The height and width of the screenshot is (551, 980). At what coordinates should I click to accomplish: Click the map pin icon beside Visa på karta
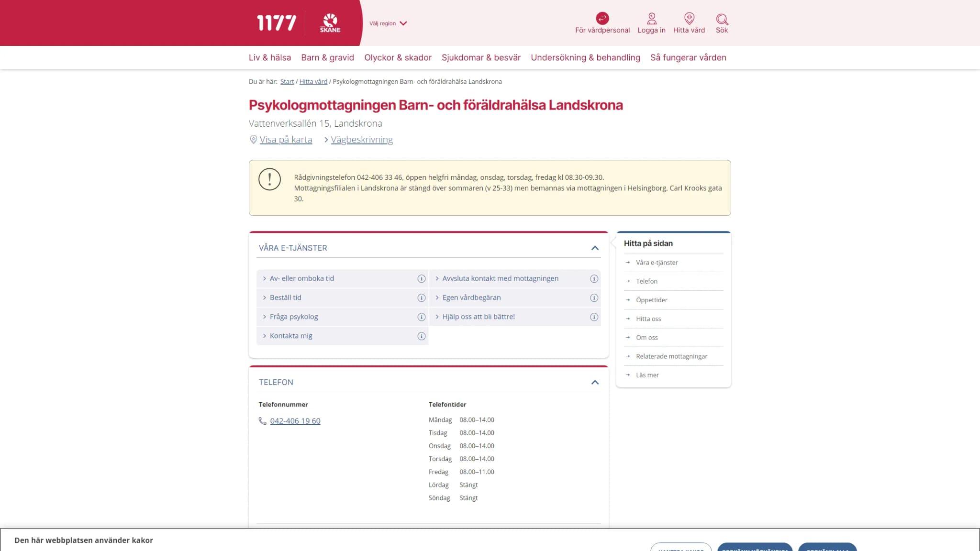click(253, 139)
